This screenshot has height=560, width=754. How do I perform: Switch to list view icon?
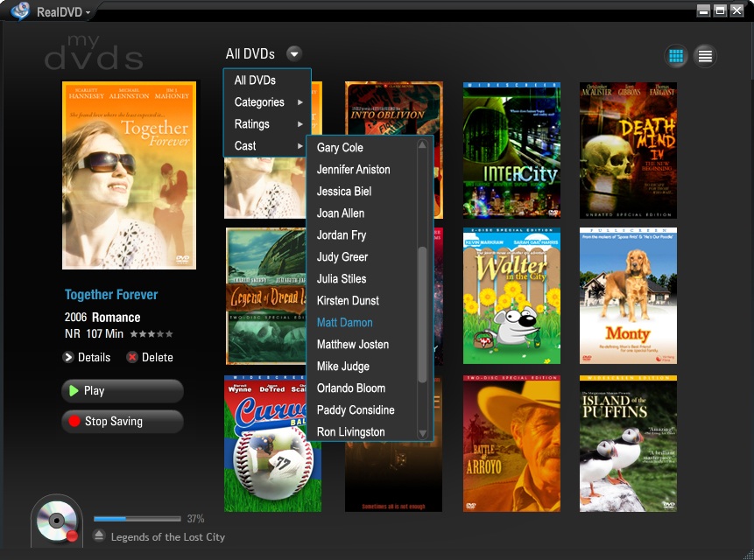(x=705, y=56)
